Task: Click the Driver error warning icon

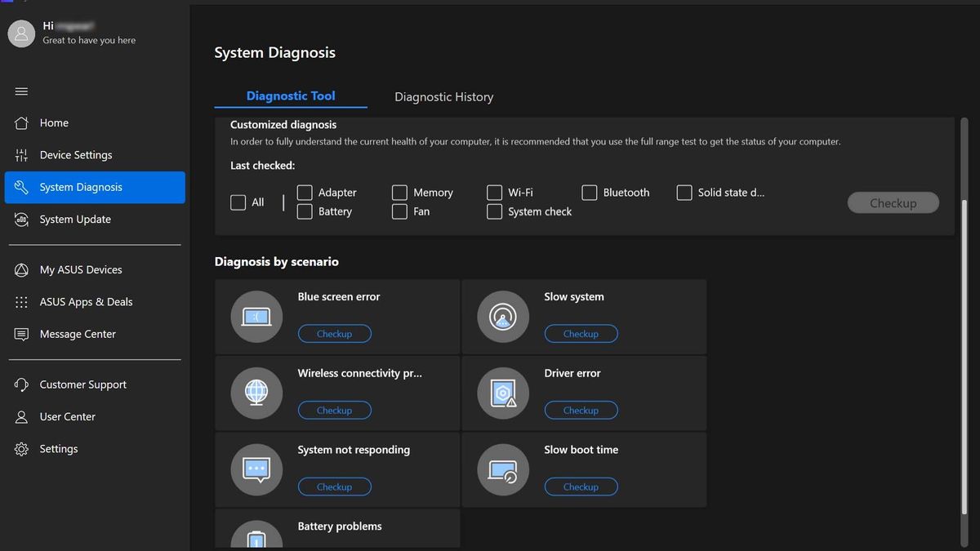Action: tap(503, 393)
